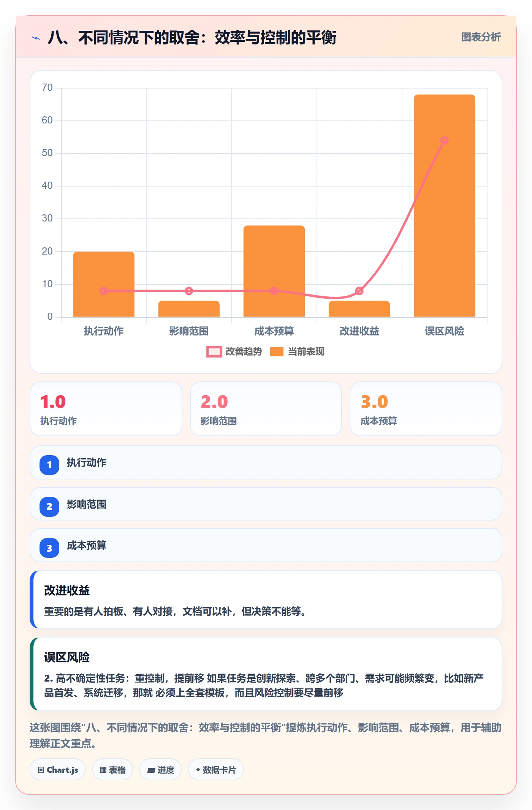Image resolution: width=532 pixels, height=810 pixels.
Task: Click the 执行动作 bar in chart
Action: click(x=104, y=284)
